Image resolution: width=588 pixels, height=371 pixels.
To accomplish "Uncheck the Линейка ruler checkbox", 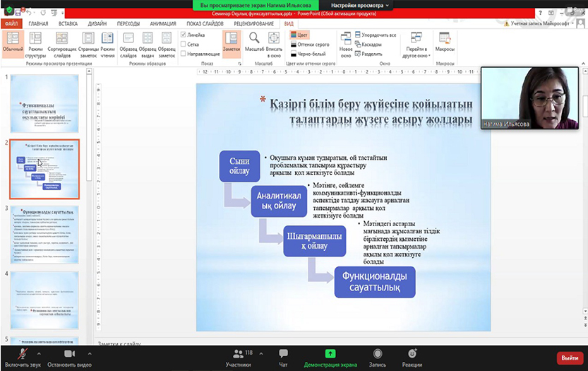I will tap(184, 34).
